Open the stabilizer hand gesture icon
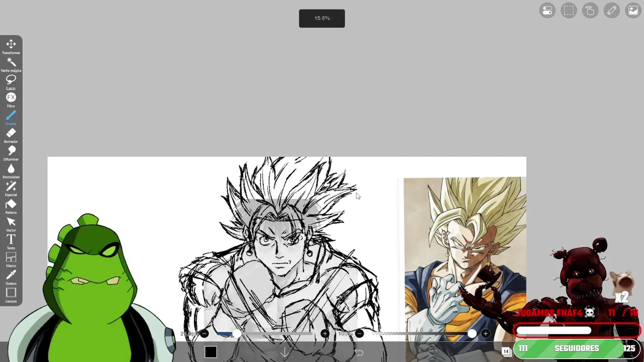The height and width of the screenshot is (362, 644). [x=590, y=11]
